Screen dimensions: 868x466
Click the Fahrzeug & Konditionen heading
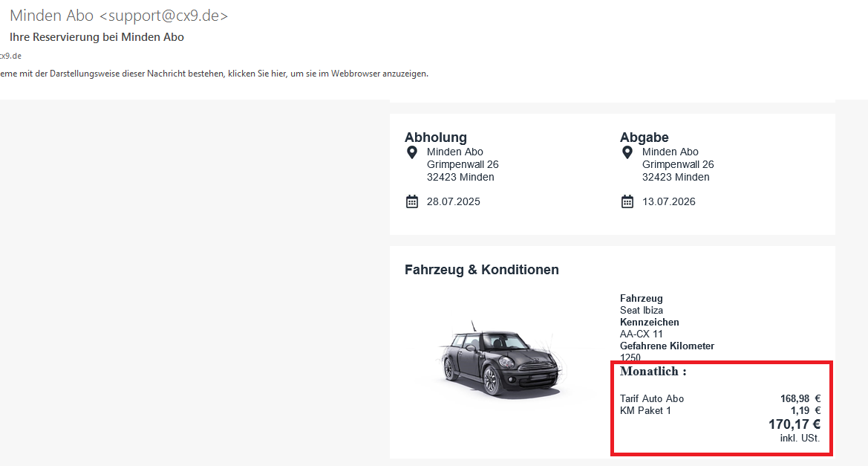481,270
